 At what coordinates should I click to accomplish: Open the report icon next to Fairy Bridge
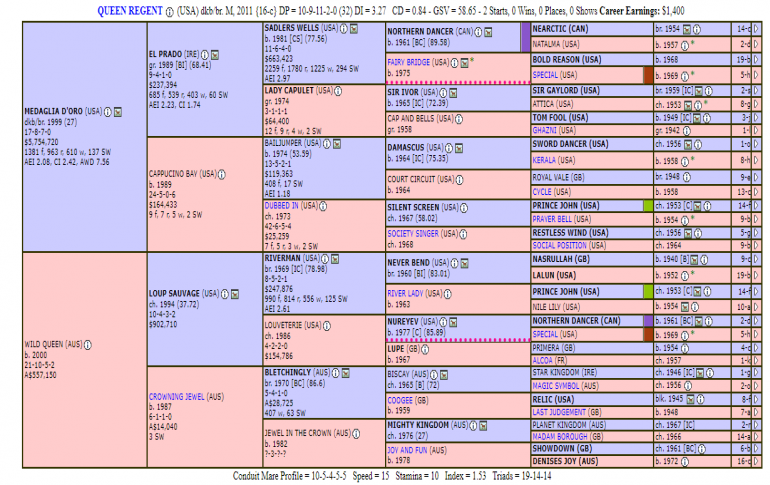pos(465,63)
